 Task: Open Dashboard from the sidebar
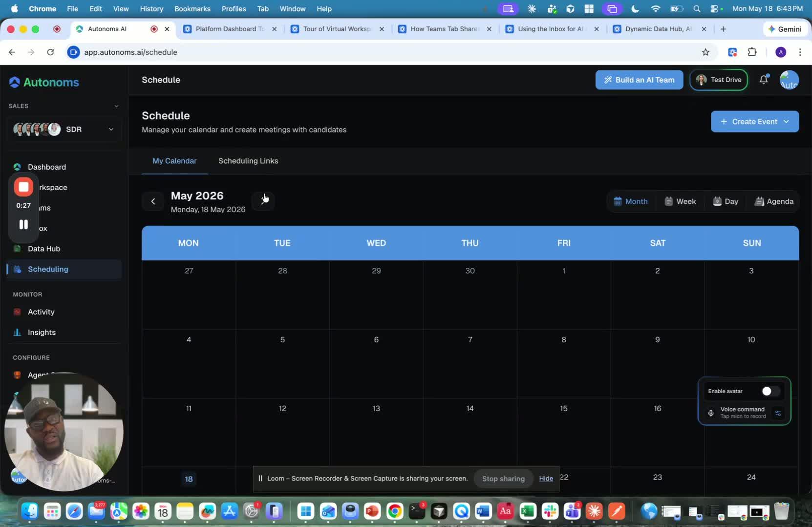pos(46,167)
